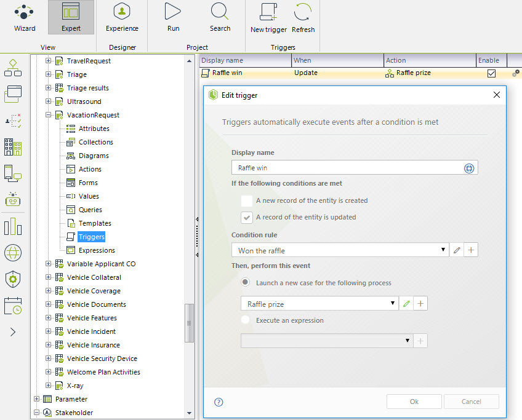Screen dimensions: 522x420
Task: Sort by Action column header
Action: point(430,60)
